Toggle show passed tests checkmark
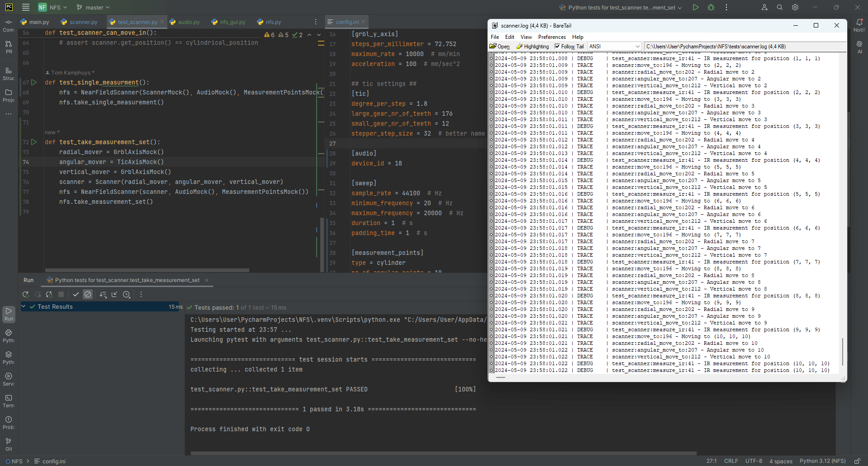Image resolution: width=868 pixels, height=466 pixels. (76, 294)
